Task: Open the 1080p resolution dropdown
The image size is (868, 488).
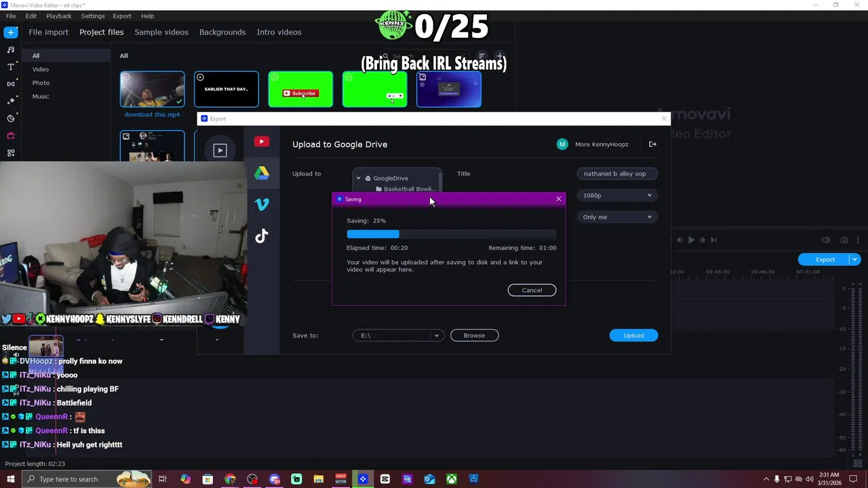Action: (617, 195)
